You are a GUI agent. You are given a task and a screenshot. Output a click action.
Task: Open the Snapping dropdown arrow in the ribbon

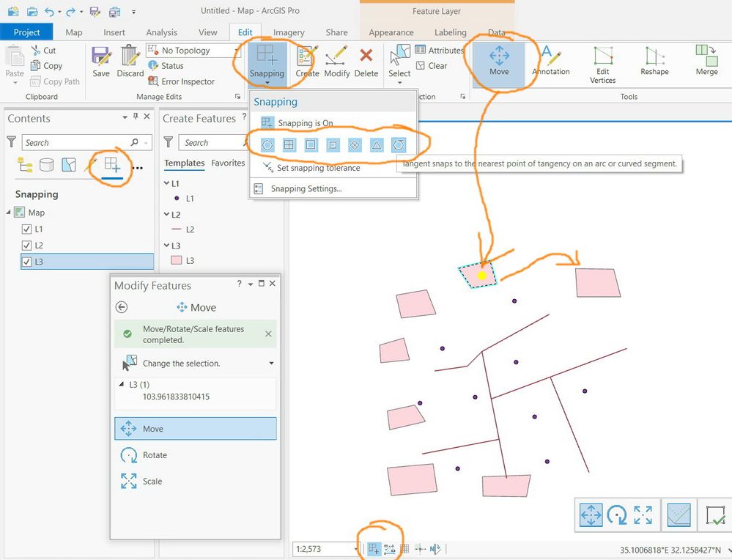tap(267, 83)
